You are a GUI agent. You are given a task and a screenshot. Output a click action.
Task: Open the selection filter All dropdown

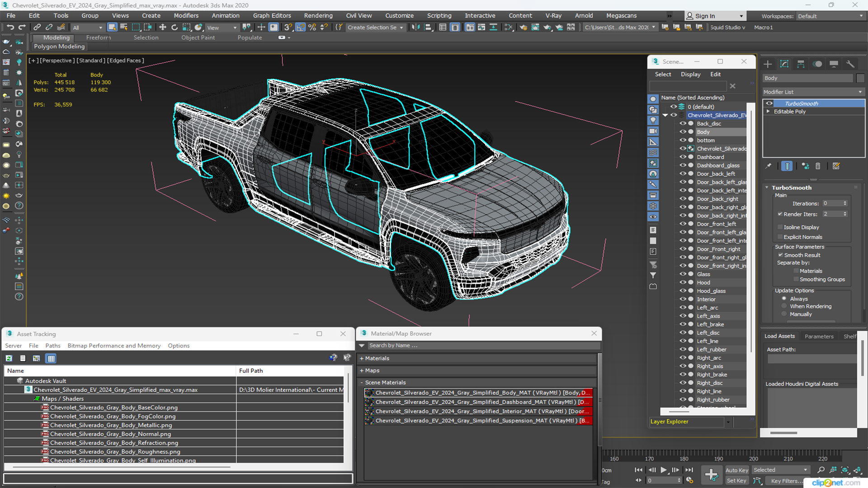88,28
